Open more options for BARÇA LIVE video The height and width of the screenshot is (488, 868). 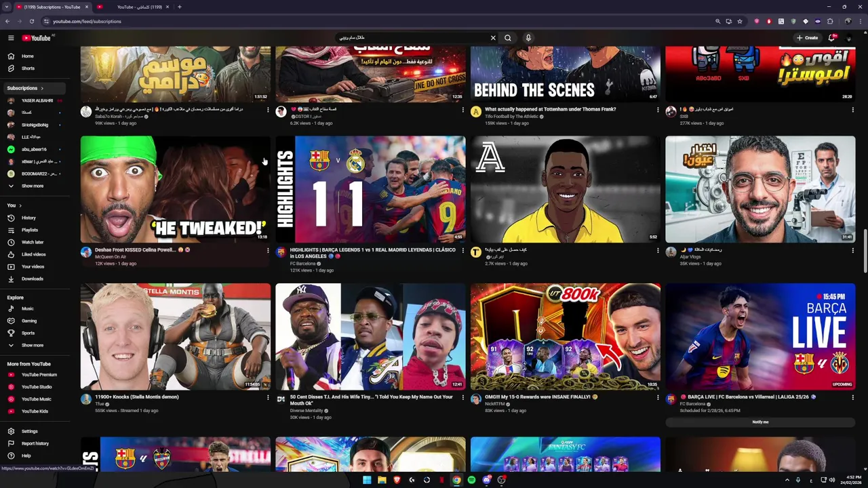pyautogui.click(x=853, y=398)
